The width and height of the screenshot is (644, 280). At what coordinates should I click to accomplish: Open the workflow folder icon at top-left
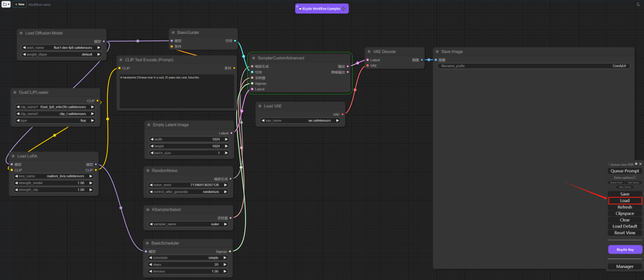(5, 4)
